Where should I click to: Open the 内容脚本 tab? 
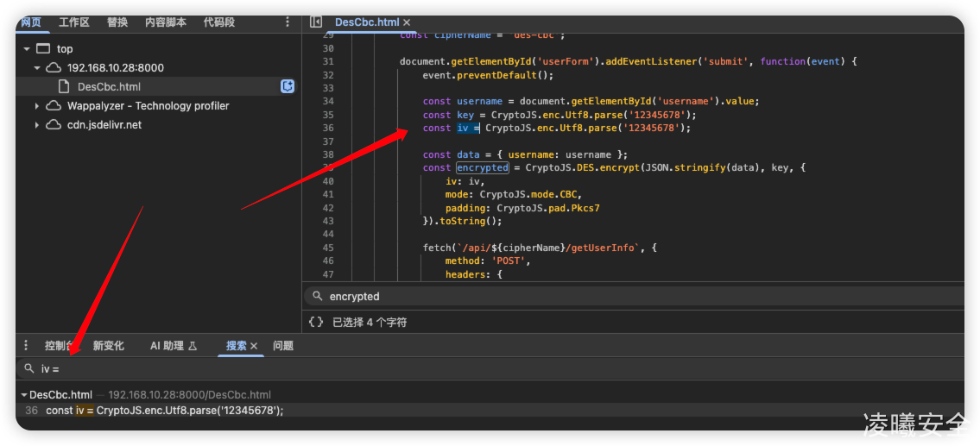coord(165,22)
